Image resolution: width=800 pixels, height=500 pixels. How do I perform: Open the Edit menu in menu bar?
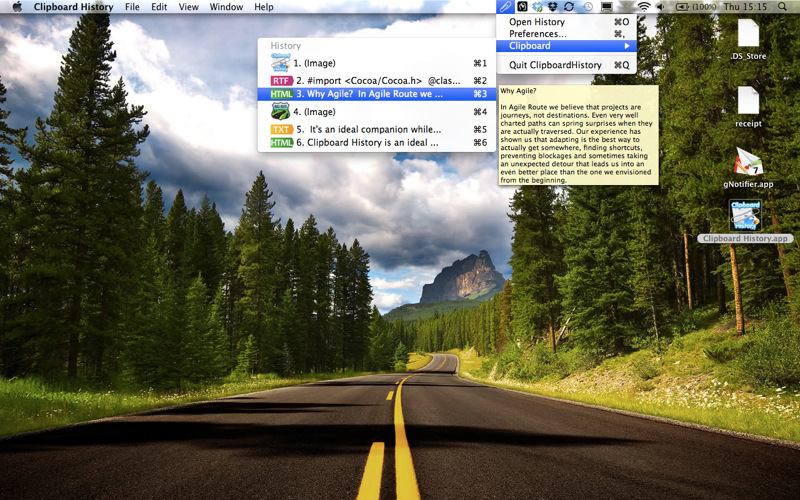tap(159, 7)
